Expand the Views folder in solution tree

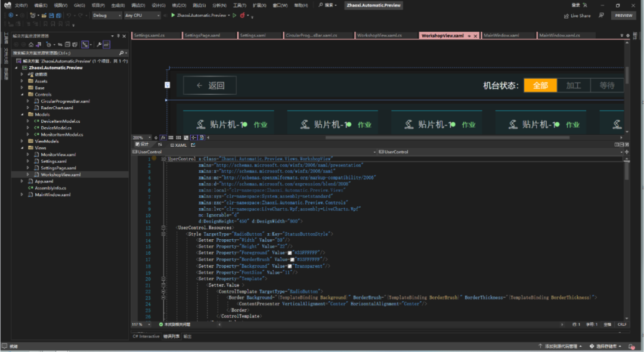23,148
